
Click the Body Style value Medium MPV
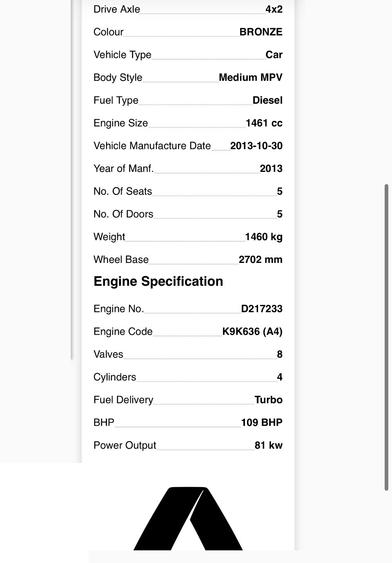click(x=251, y=77)
